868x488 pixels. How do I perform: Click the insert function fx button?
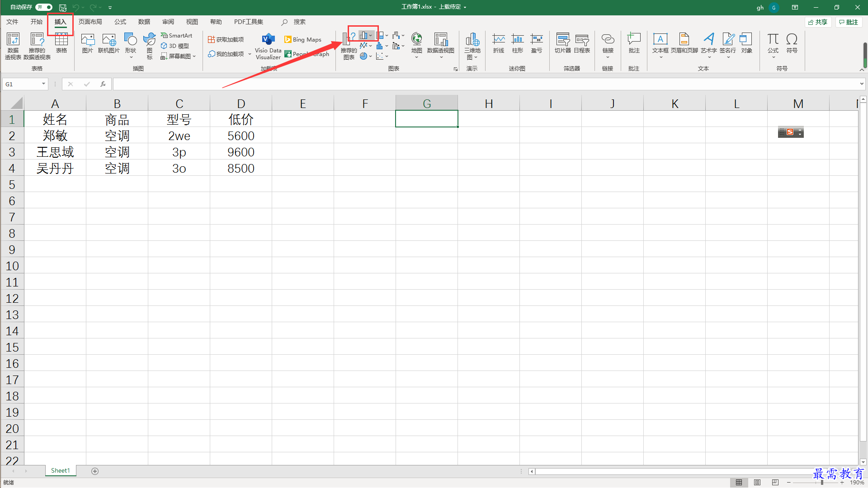(x=103, y=84)
